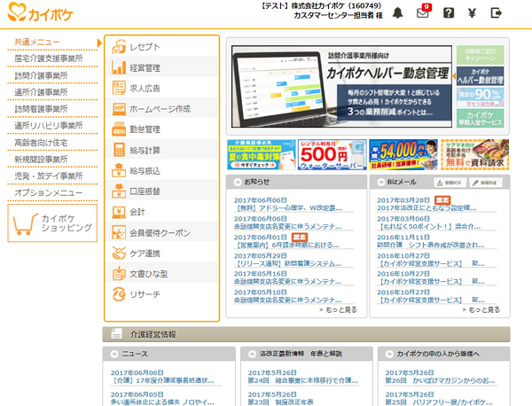Click the ケア連携 handshake icon
This screenshot has height=406, width=532.
[119, 253]
